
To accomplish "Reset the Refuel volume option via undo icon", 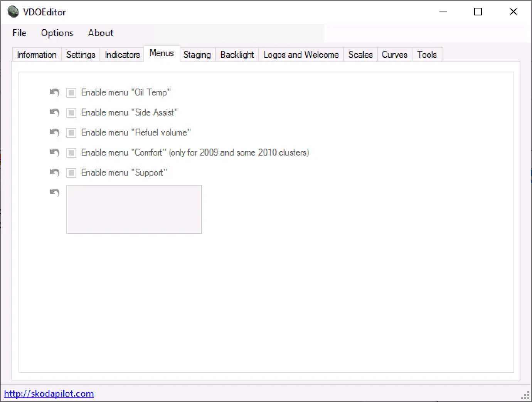I will [55, 132].
